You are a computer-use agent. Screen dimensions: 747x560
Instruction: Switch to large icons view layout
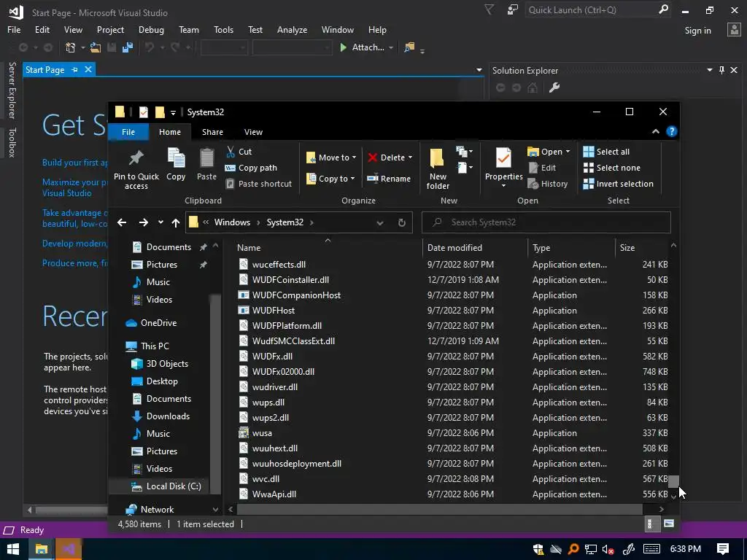pyautogui.click(x=669, y=524)
